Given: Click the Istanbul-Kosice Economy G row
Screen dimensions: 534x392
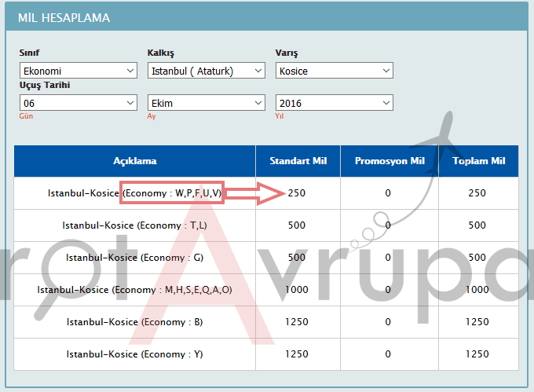Looking at the screenshot, I should pyautogui.click(x=134, y=258).
